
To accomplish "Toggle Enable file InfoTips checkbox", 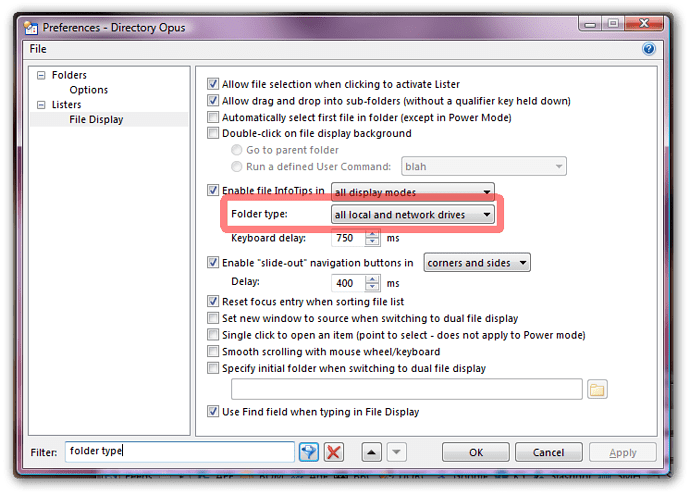I will pos(213,190).
